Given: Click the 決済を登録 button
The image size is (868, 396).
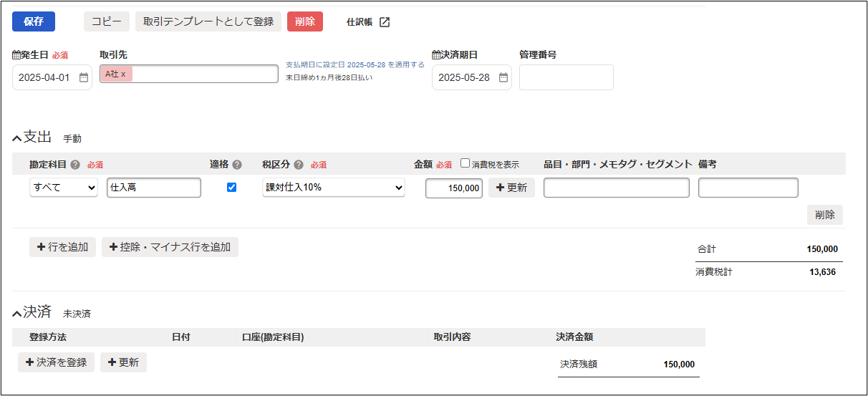Looking at the screenshot, I should pyautogui.click(x=56, y=362).
